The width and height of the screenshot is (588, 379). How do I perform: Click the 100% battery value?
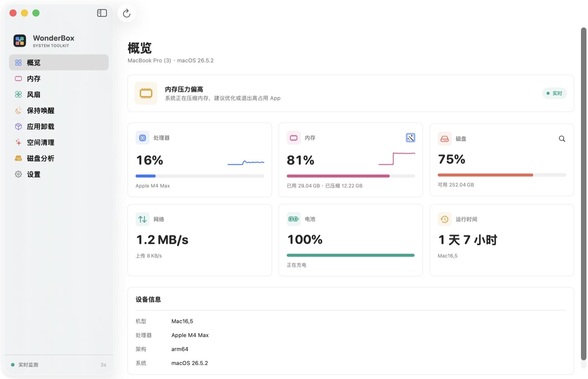click(x=305, y=240)
